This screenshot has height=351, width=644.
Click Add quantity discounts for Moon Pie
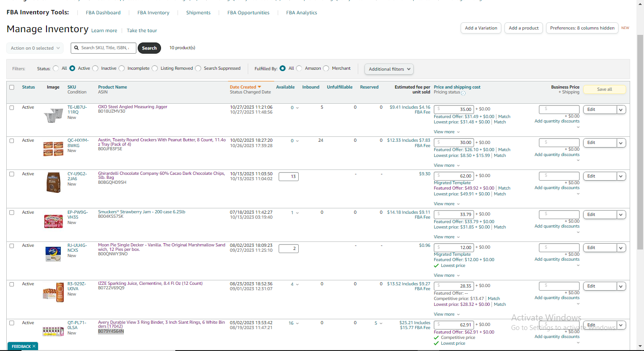pyautogui.click(x=557, y=259)
